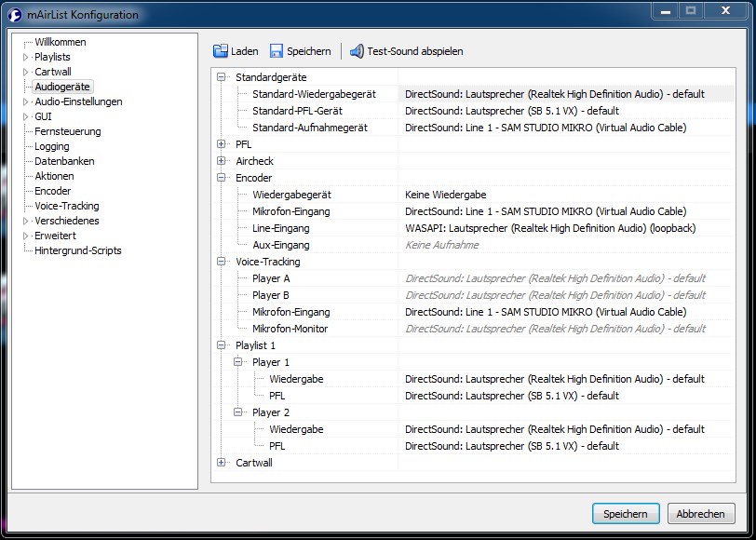Expand the Cartwall entry at the list bottom
This screenshot has height=540, width=756.
pos(220,463)
